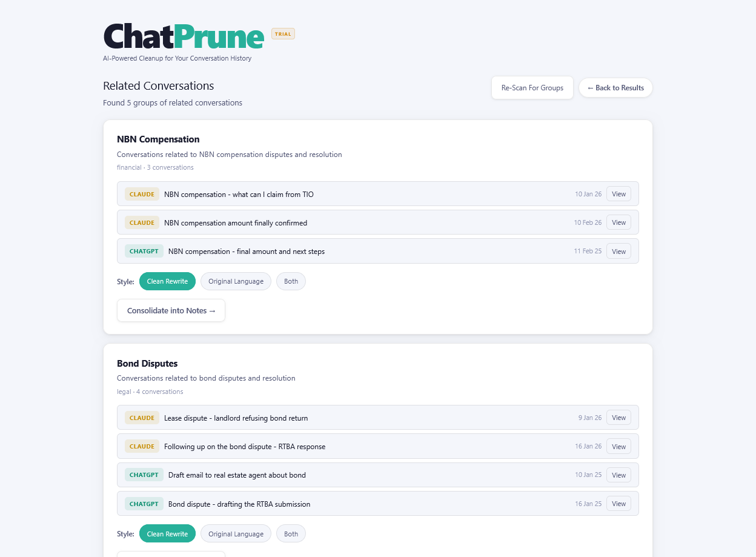The width and height of the screenshot is (756, 557).
Task: View NBN final amount and next steps
Action: click(x=618, y=251)
